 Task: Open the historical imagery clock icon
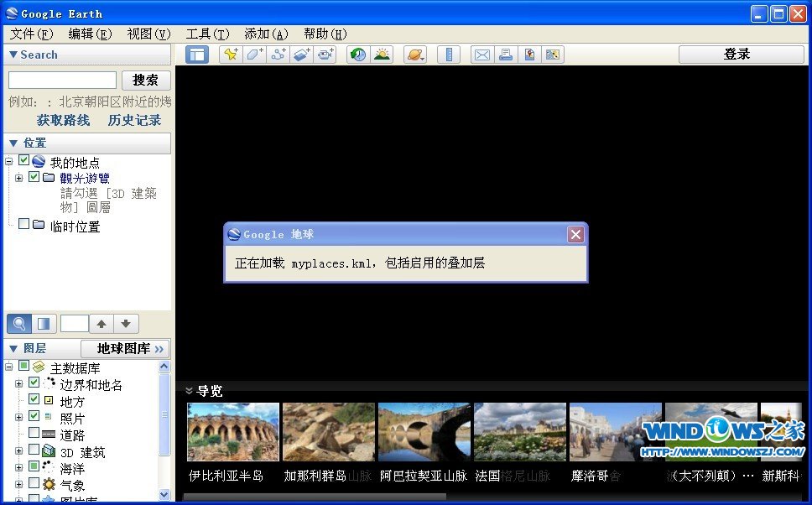pyautogui.click(x=358, y=55)
